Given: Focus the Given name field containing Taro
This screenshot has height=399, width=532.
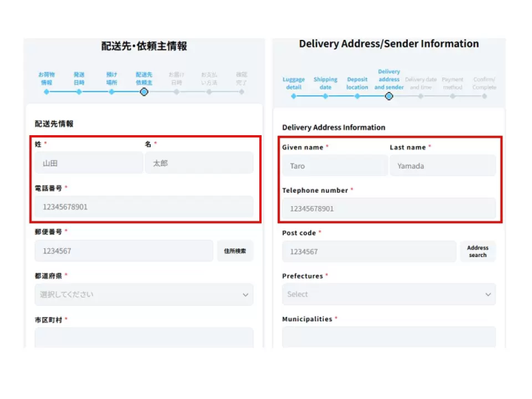Looking at the screenshot, I should [335, 166].
